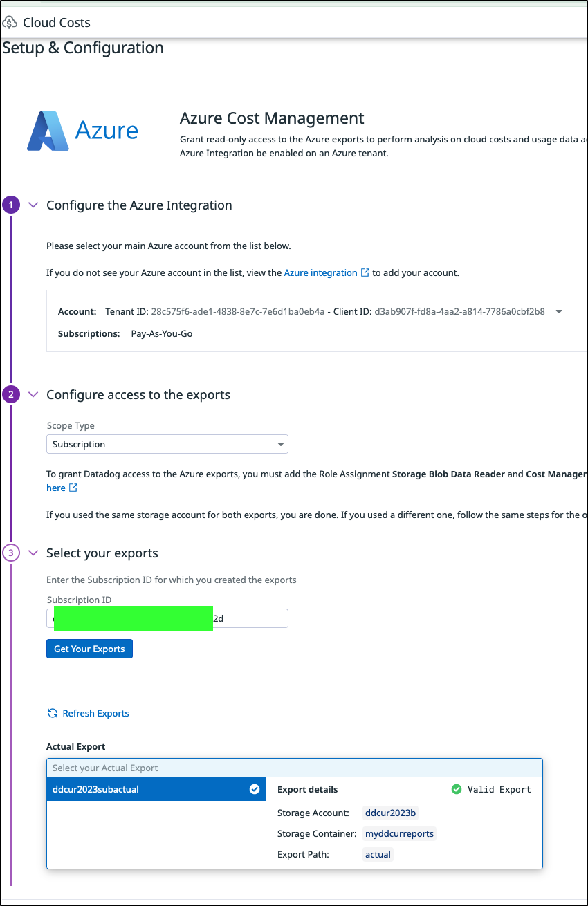
Task: Click the Refresh Exports link
Action: [x=95, y=713]
